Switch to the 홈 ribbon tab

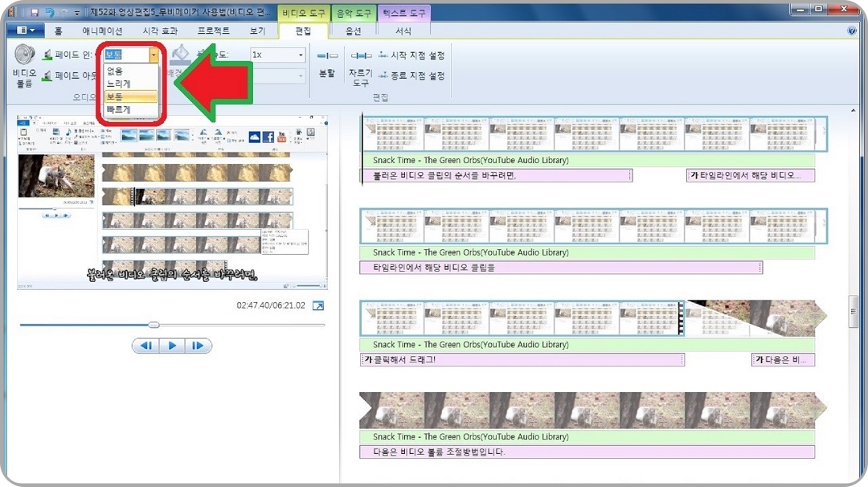58,30
